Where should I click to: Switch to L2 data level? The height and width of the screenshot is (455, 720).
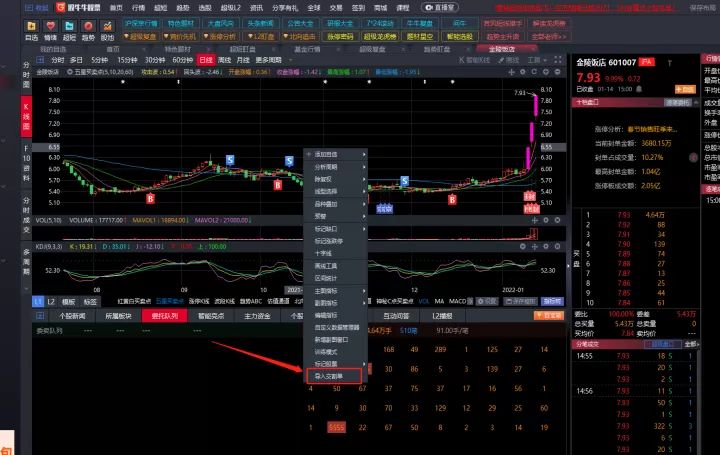coord(51,302)
